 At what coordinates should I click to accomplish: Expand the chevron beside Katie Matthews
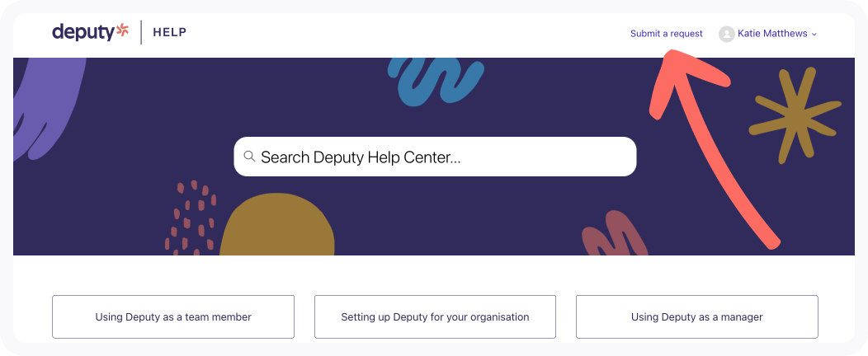coord(814,35)
